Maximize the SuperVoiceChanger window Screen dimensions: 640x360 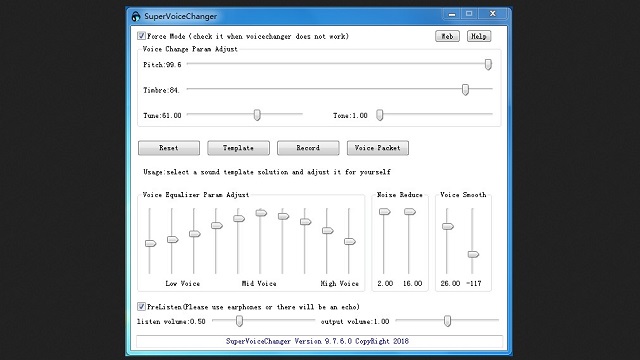pyautogui.click(x=469, y=14)
